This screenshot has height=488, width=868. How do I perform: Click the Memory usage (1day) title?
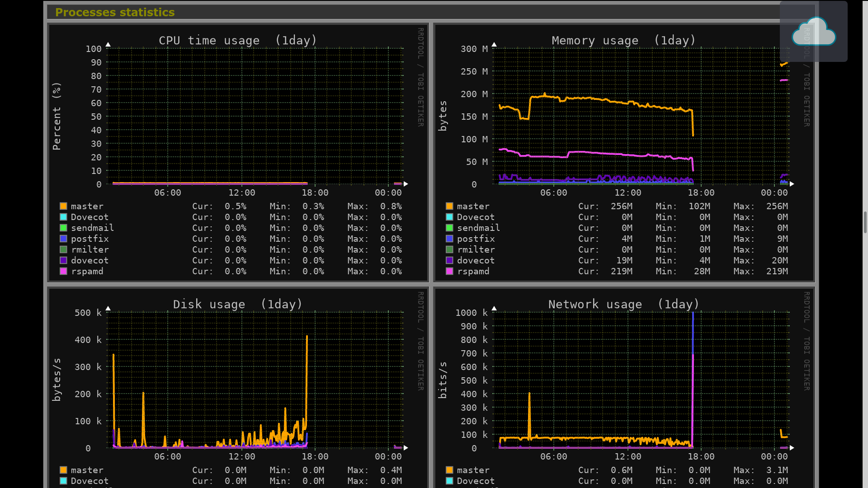click(623, 40)
